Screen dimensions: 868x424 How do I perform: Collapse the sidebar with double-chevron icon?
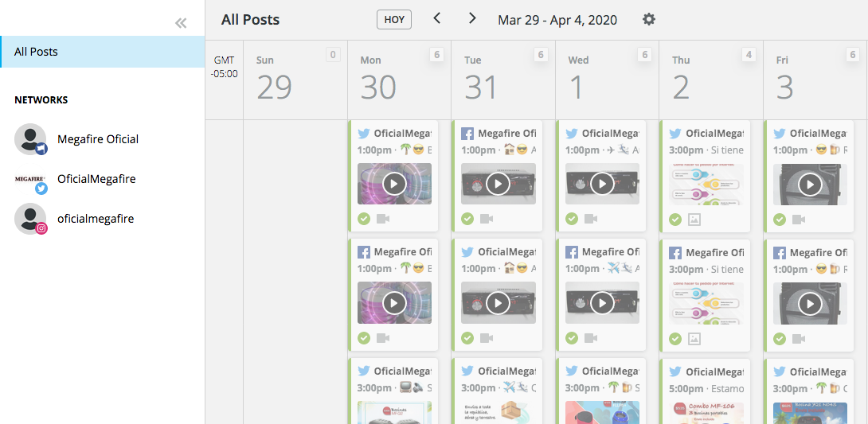181,23
